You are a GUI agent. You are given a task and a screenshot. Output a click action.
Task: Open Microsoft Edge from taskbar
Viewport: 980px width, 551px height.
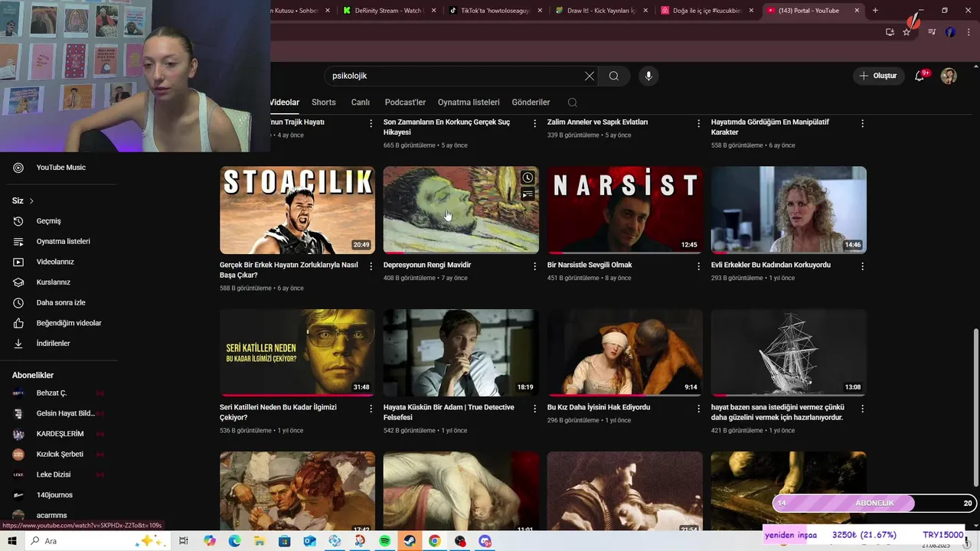pyautogui.click(x=234, y=541)
